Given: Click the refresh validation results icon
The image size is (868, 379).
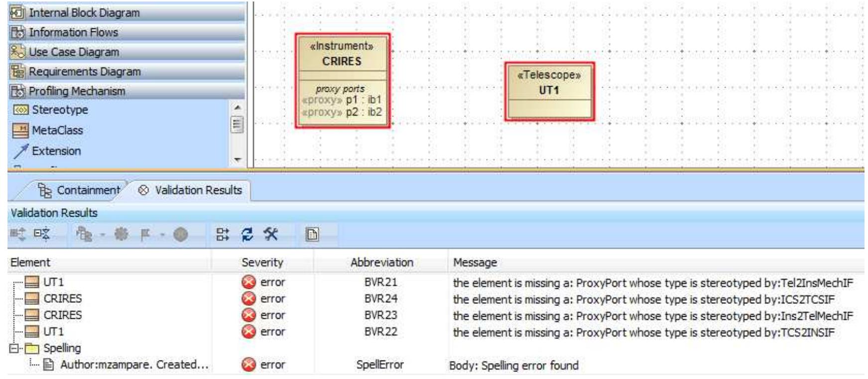Looking at the screenshot, I should (247, 234).
